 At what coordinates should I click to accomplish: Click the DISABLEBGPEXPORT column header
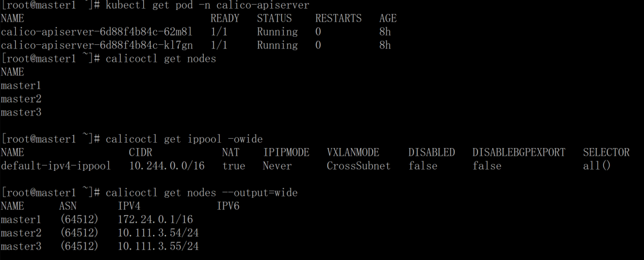click(x=519, y=153)
